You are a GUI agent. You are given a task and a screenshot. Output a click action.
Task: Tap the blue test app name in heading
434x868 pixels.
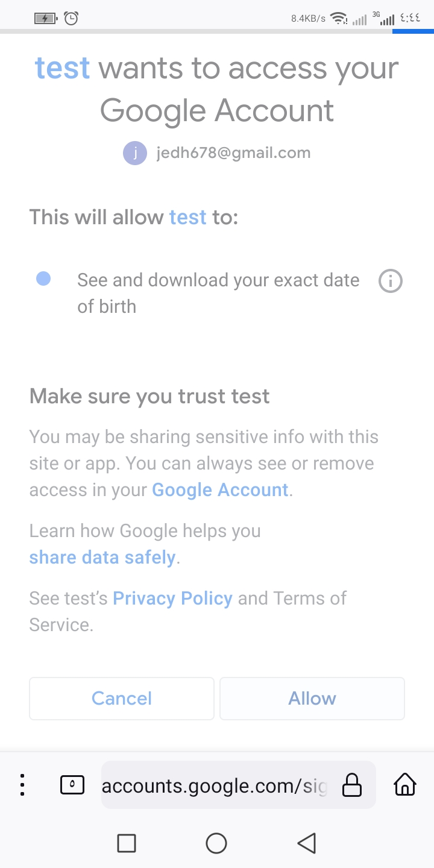[63, 68]
